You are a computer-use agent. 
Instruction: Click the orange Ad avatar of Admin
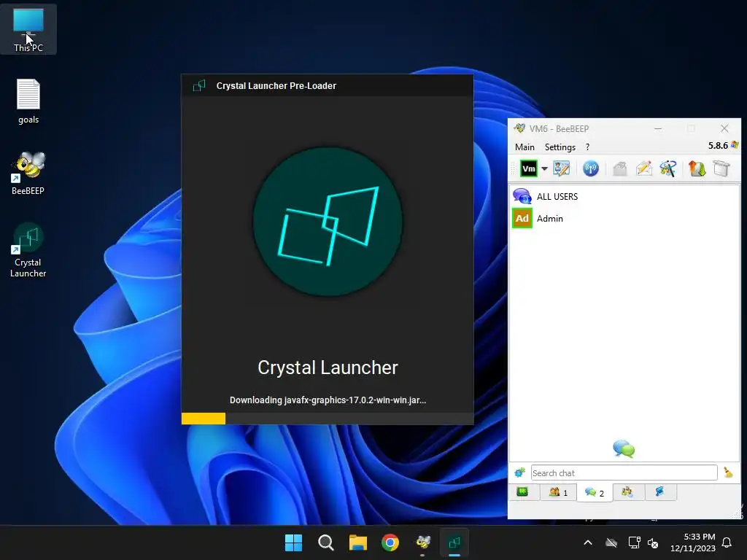click(x=522, y=219)
